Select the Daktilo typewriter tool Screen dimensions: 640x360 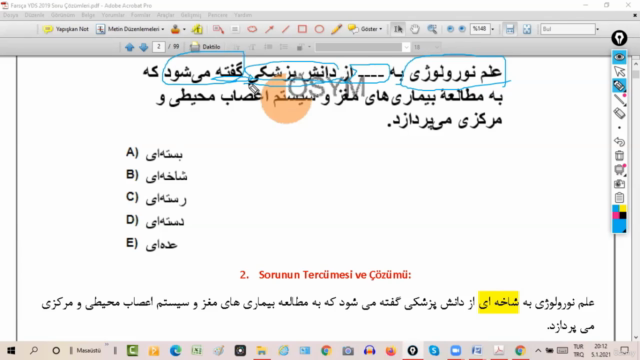205,47
